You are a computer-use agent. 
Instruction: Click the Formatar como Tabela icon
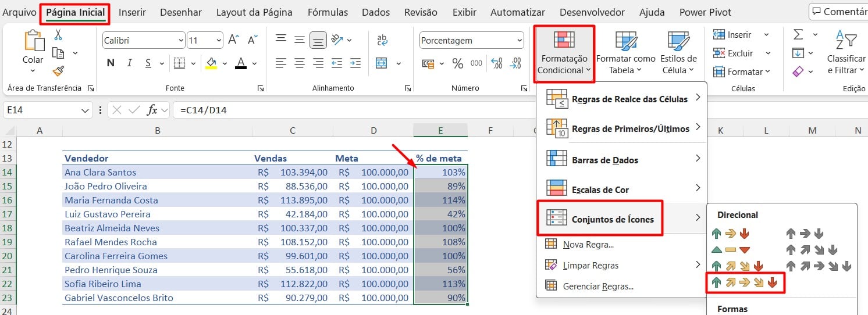click(x=625, y=53)
